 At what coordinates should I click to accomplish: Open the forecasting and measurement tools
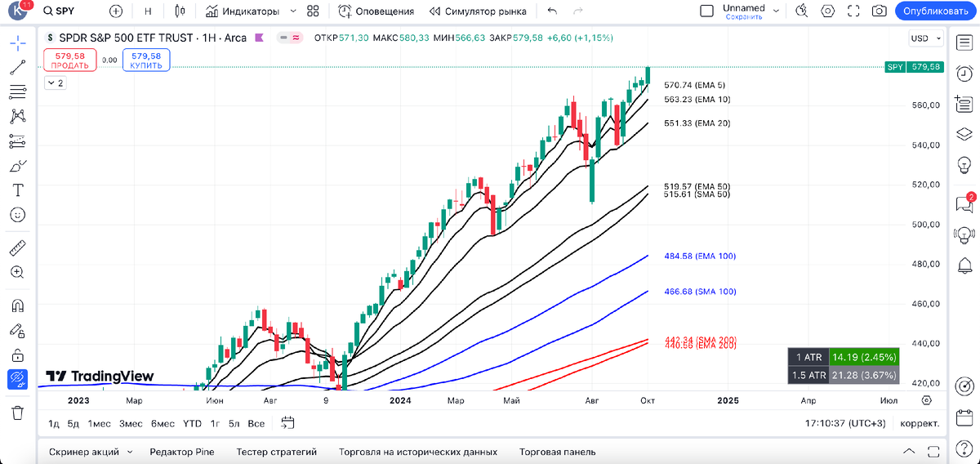coord(17,141)
